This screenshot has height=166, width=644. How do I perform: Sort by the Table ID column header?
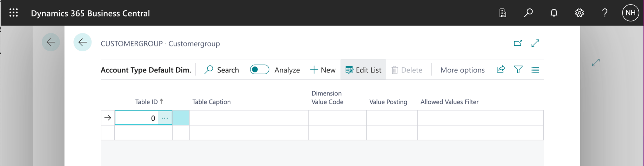147,102
